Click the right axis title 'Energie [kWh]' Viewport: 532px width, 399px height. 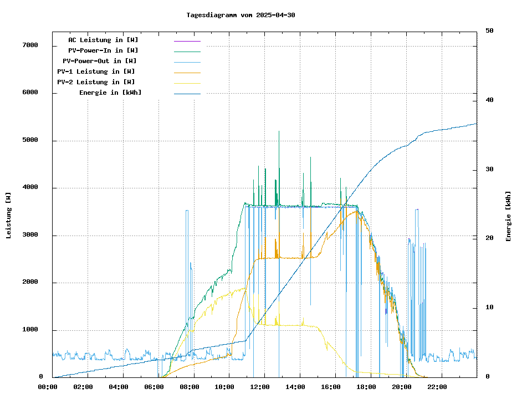508,216
